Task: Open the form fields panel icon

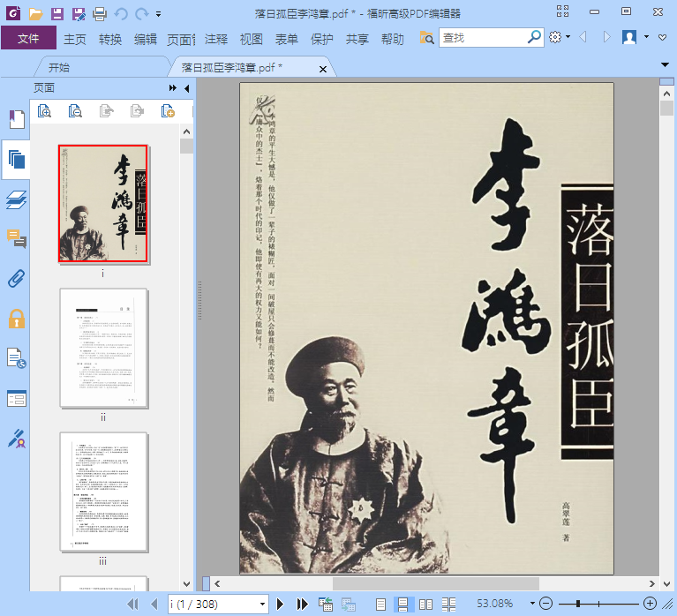Action: point(17,398)
